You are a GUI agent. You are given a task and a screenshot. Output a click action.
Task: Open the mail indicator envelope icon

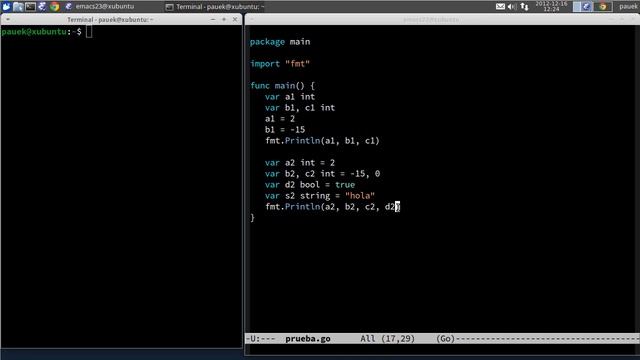[500, 6]
